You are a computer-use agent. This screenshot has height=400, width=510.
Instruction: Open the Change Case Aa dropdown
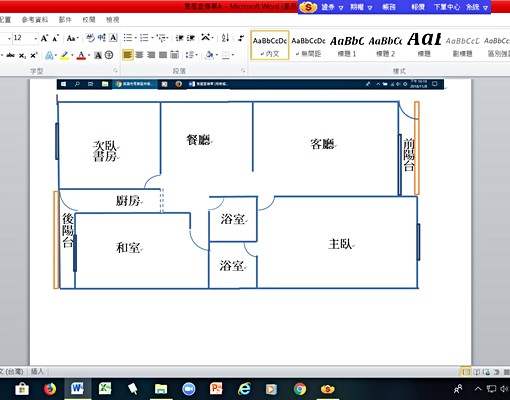pyautogui.click(x=72, y=38)
